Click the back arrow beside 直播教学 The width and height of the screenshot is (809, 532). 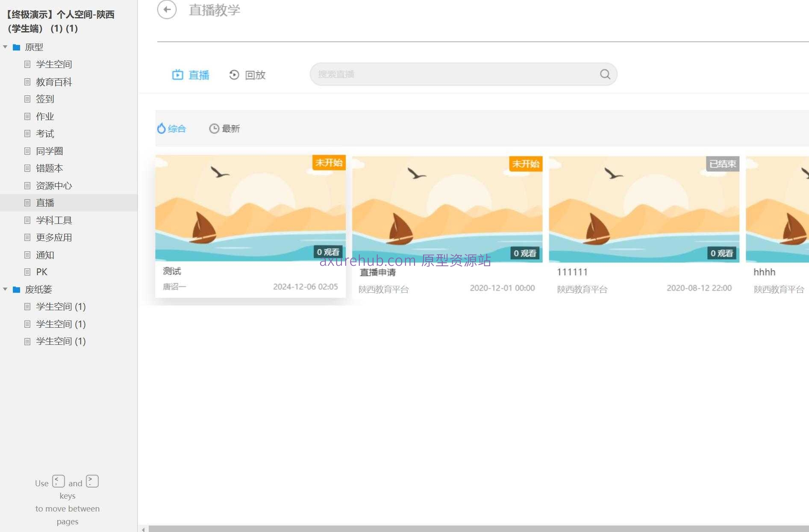pos(167,9)
